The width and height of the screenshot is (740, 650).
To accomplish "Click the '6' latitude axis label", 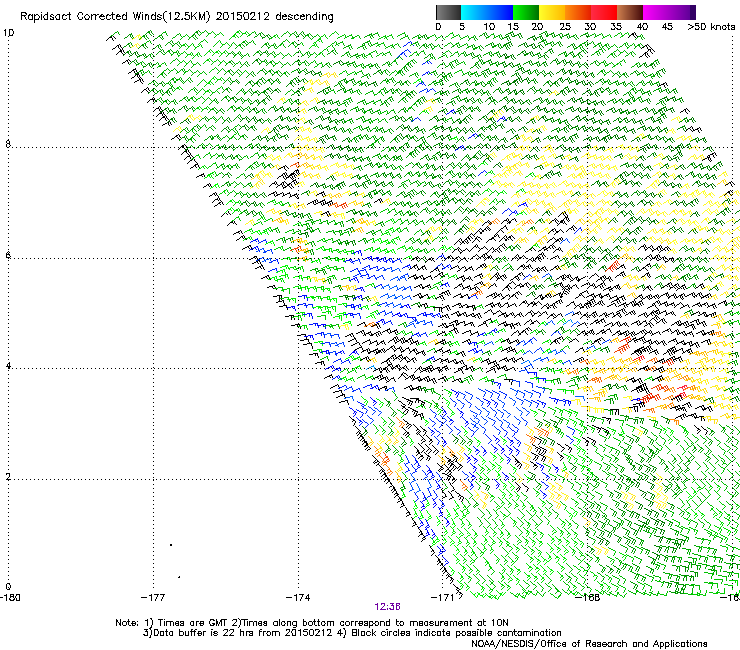I will pos(8,255).
